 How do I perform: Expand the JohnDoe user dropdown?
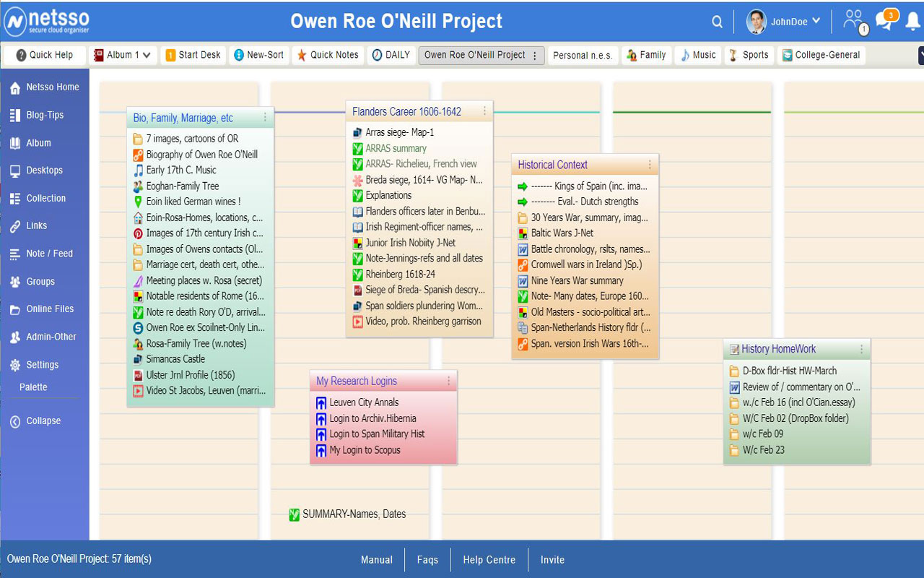816,21
